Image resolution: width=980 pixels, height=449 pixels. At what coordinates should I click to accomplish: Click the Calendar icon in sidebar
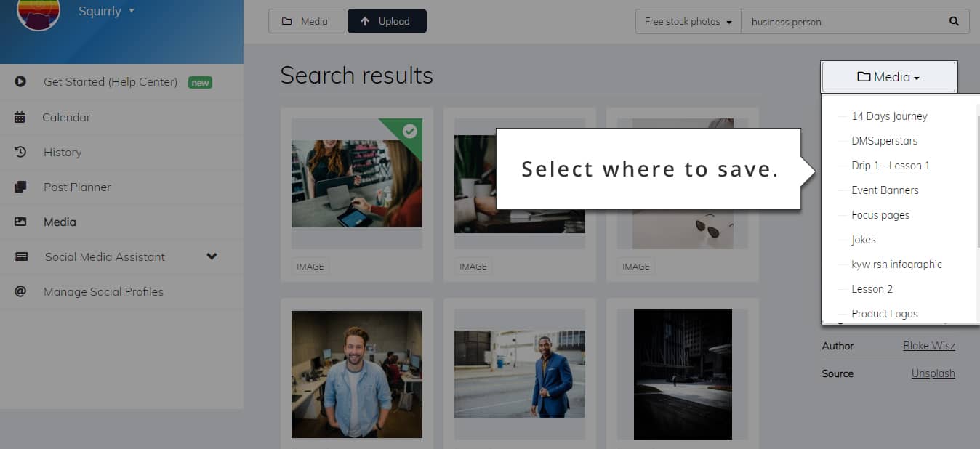pos(20,117)
